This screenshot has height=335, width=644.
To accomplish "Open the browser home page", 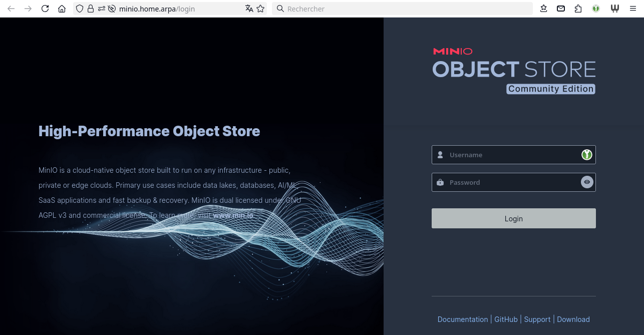I will [62, 9].
